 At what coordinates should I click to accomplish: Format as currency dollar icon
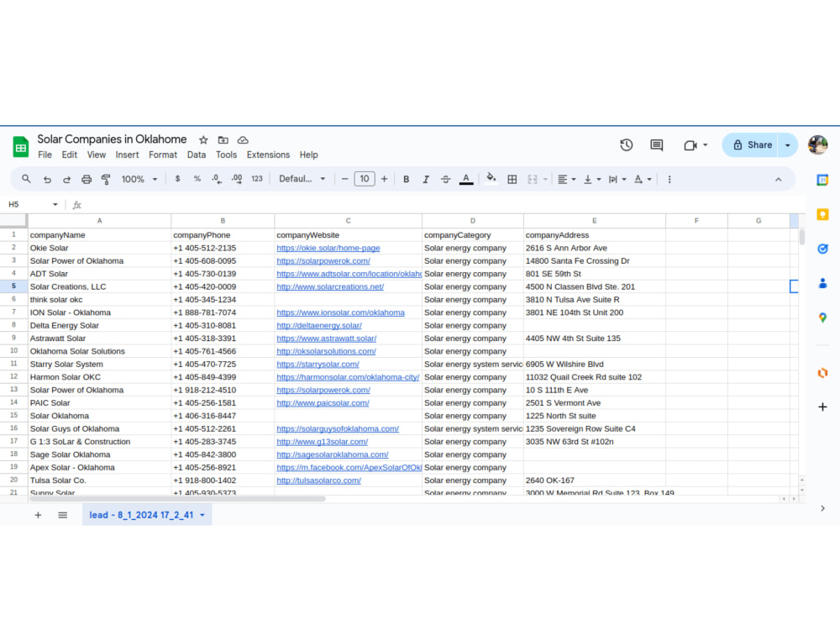[x=177, y=179]
